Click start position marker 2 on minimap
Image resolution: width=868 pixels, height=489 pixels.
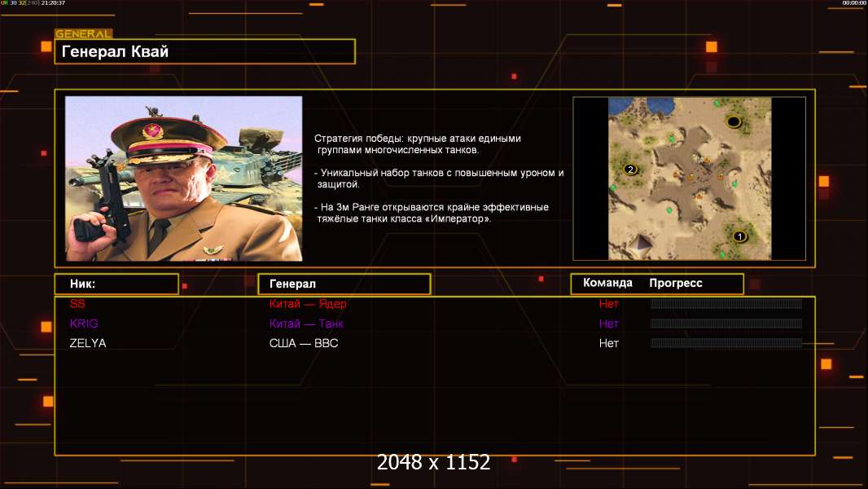point(630,170)
